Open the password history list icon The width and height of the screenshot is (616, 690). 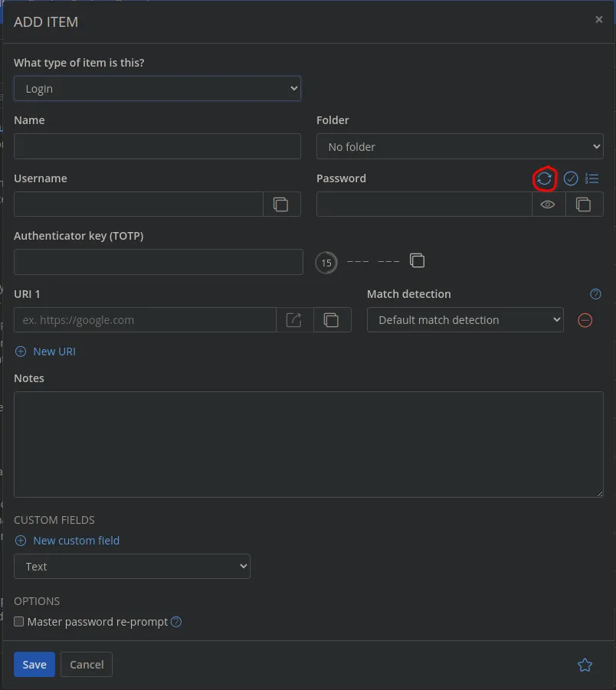point(591,178)
